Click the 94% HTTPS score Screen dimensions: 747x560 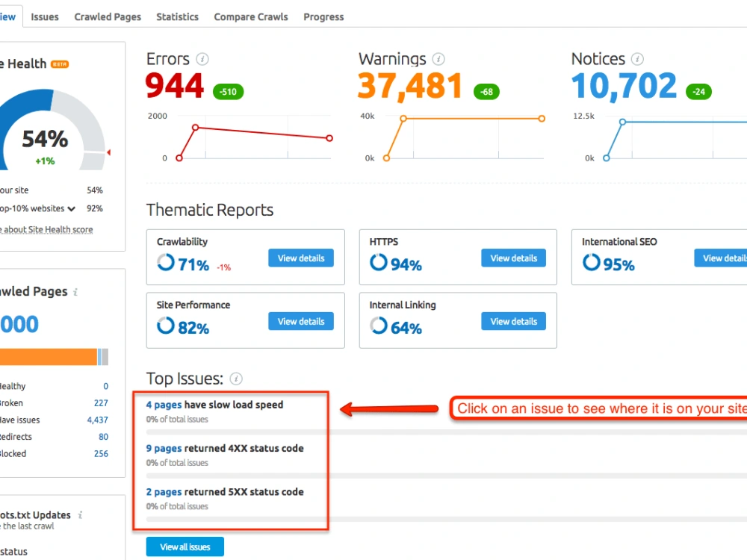coord(406,265)
